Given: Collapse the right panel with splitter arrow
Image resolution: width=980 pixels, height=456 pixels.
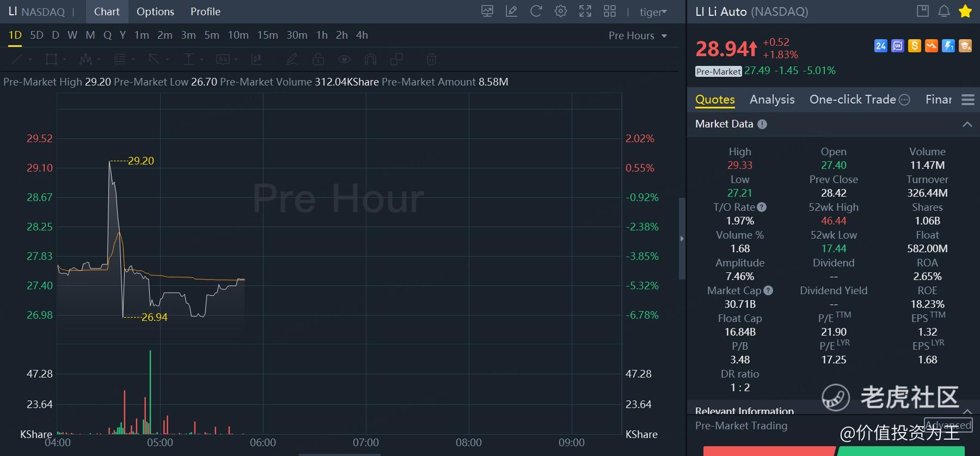Looking at the screenshot, I should (682, 239).
